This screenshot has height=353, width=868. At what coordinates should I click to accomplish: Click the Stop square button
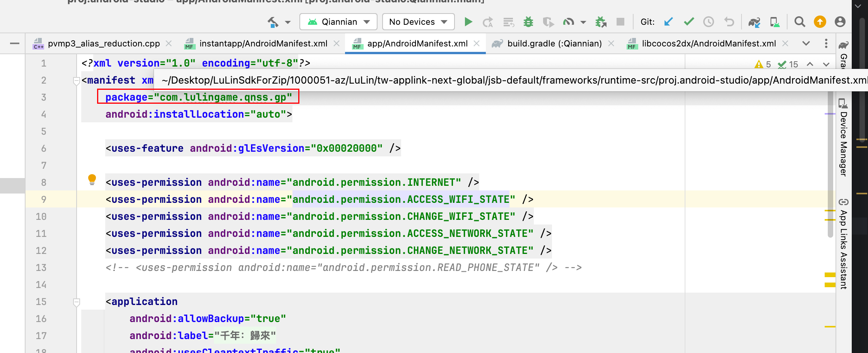point(620,22)
